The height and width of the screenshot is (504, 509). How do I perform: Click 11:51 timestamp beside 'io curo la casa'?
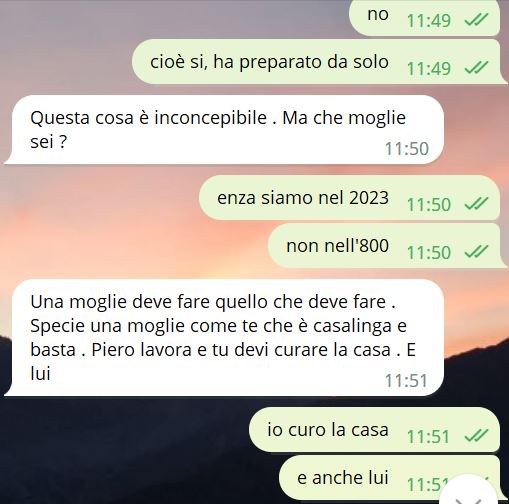428,437
